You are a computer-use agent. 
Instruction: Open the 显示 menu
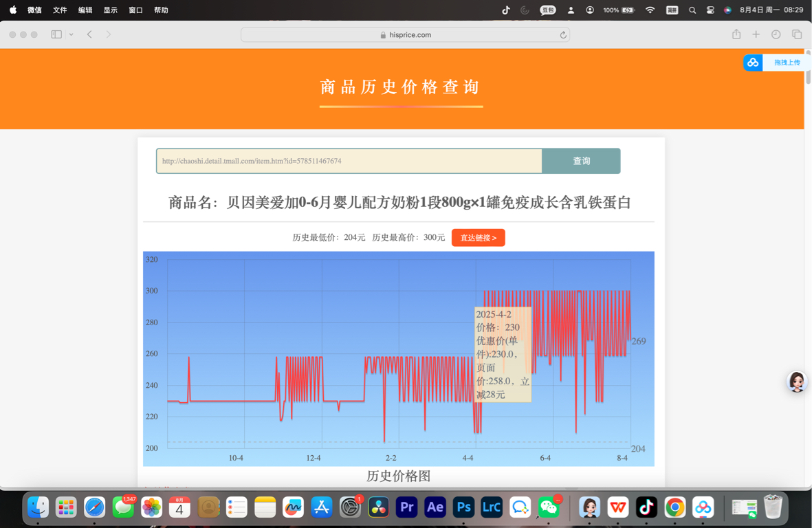pyautogui.click(x=110, y=10)
